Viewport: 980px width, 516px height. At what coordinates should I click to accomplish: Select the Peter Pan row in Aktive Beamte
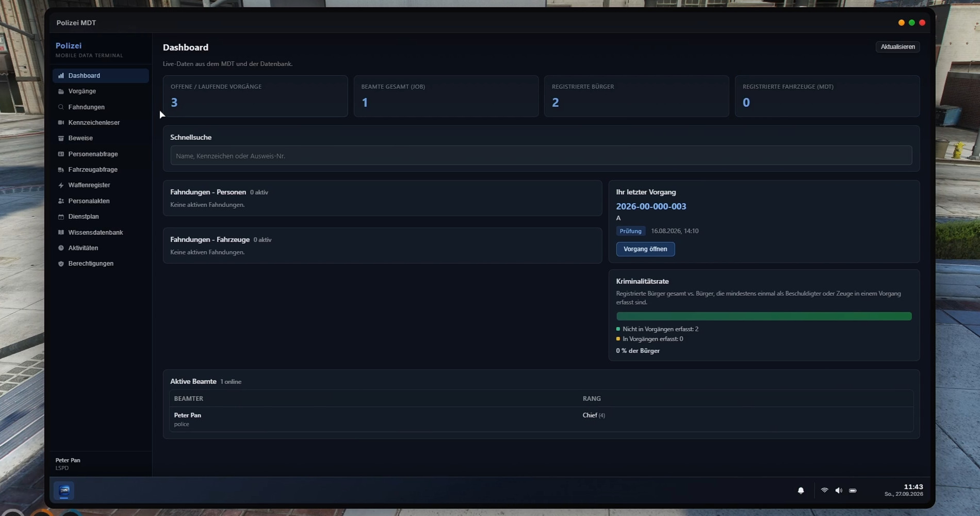point(541,420)
